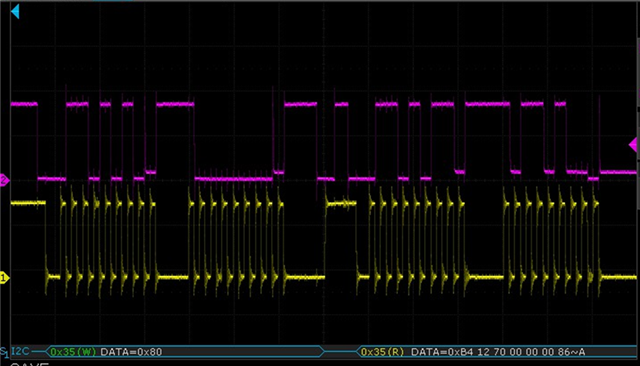Viewport: 640px width, 366px height.
Task: Click the last yellow clock pulse burst
Action: 552,241
